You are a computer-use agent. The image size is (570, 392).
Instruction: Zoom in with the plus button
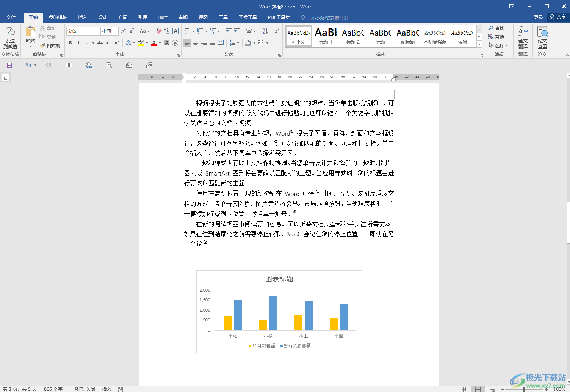(x=546, y=389)
